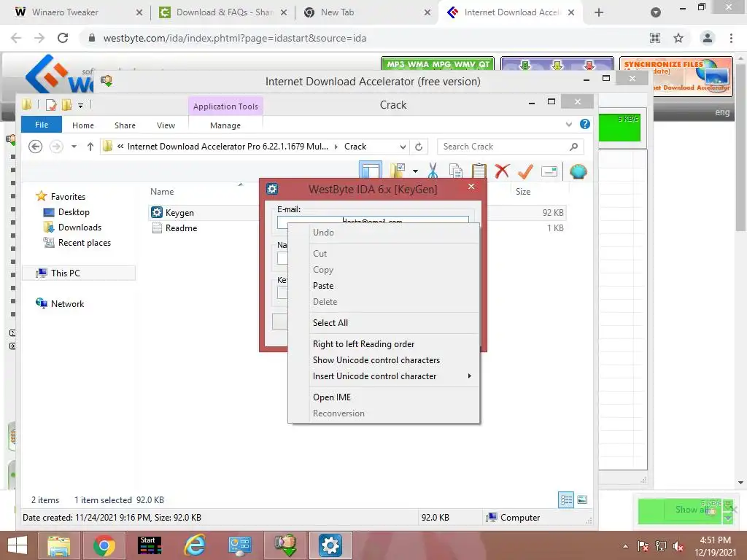Screen dimensions: 747x560
Task: Go up one folder level arrow
Action: [90, 146]
